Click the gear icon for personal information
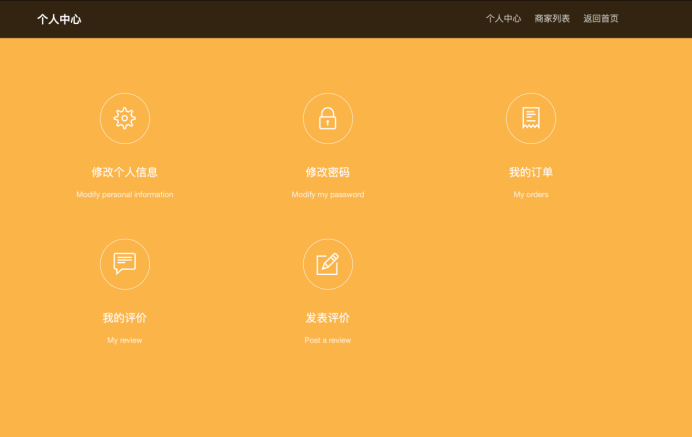 125,118
